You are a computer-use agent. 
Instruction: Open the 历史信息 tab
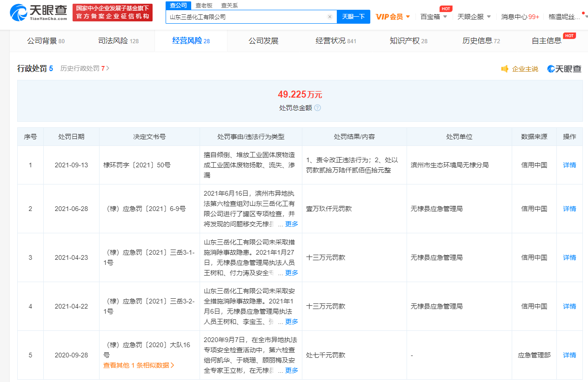tap(481, 41)
